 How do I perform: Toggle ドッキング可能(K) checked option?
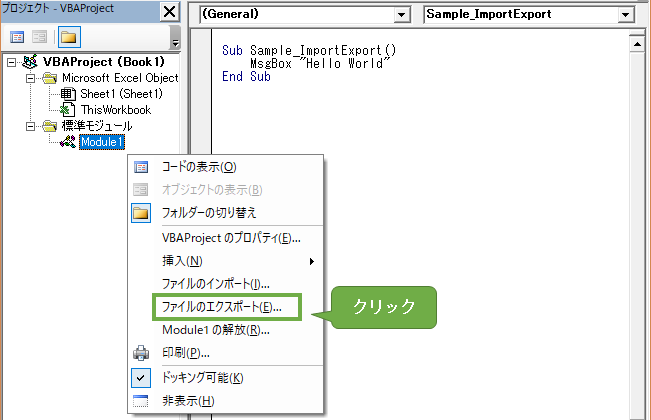[x=226, y=378]
